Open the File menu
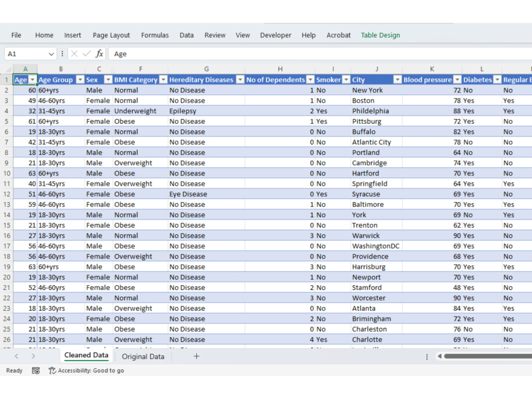 pyautogui.click(x=16, y=35)
